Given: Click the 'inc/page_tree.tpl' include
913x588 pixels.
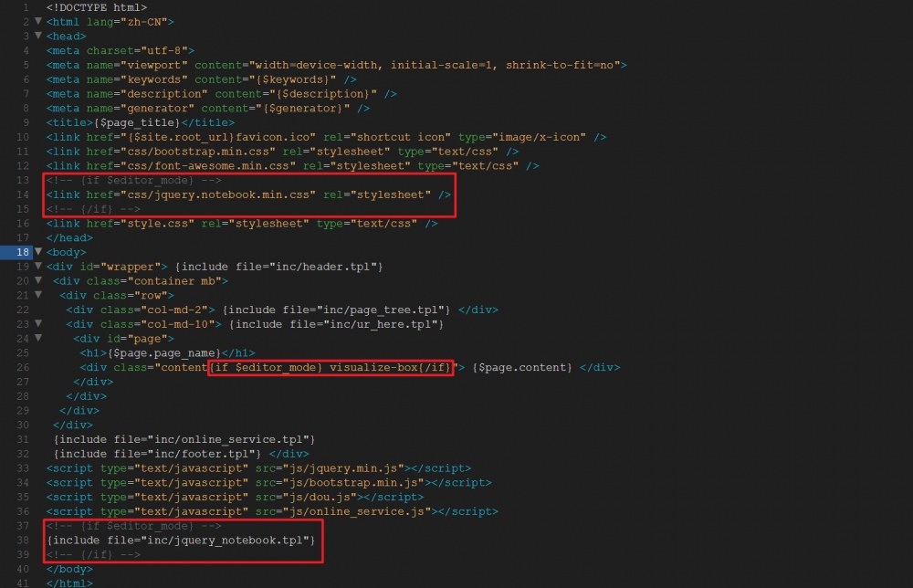Looking at the screenshot, I should tap(337, 310).
